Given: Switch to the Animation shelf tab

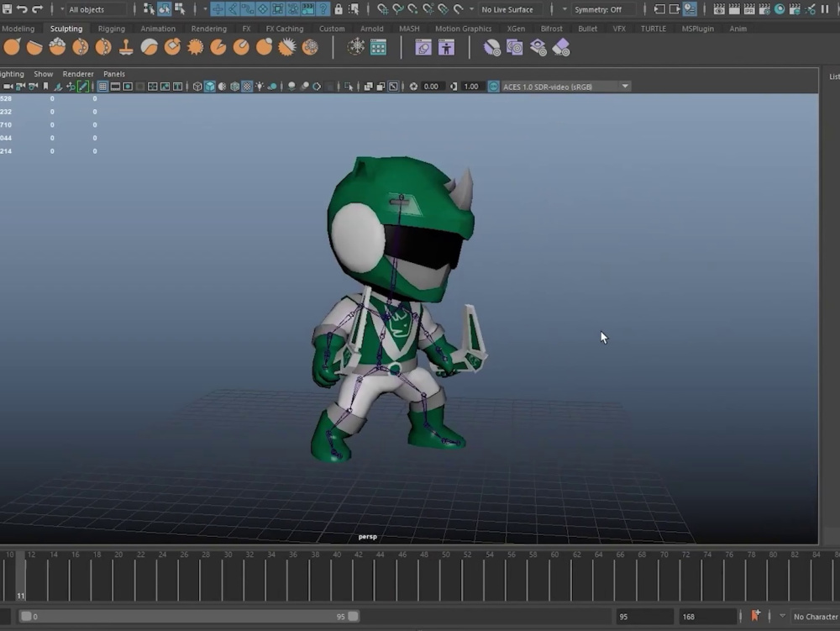Looking at the screenshot, I should point(158,29).
